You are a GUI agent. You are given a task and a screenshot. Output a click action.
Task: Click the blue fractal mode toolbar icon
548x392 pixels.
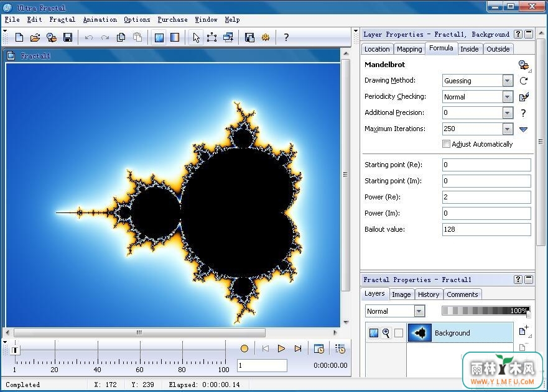pos(159,37)
